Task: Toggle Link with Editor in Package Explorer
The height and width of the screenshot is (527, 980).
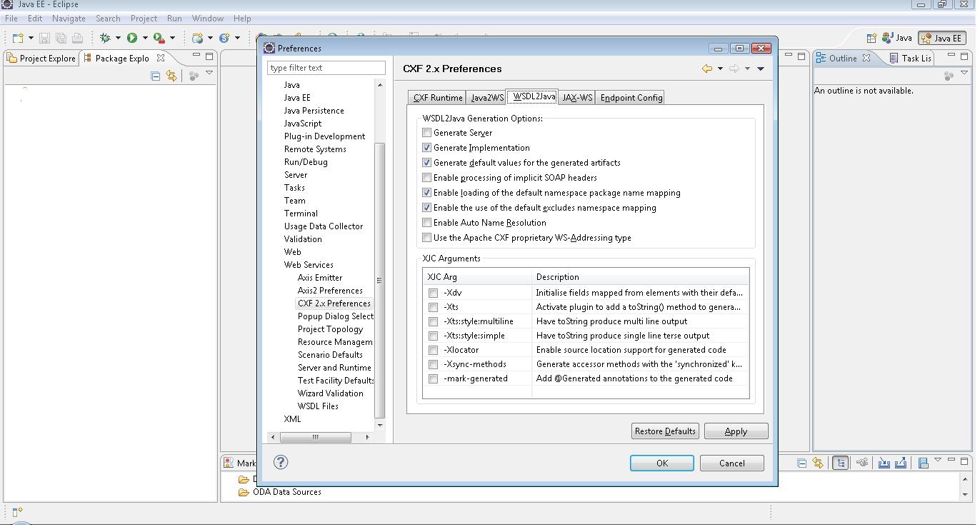Action: 171,76
